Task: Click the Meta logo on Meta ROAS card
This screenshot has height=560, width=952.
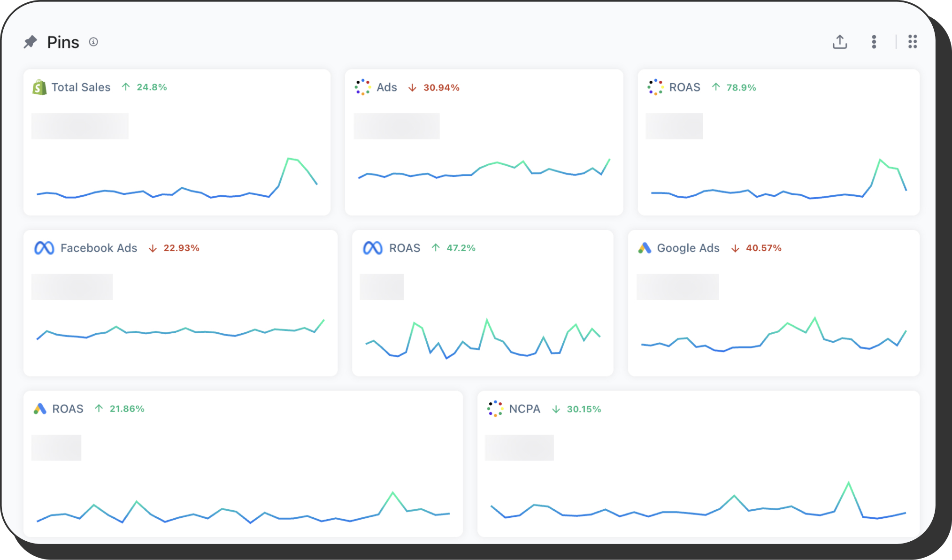Action: coord(373,248)
